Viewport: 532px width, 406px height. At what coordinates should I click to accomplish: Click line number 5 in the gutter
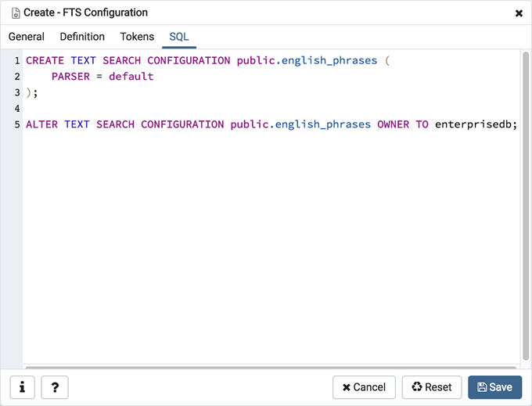(16, 124)
